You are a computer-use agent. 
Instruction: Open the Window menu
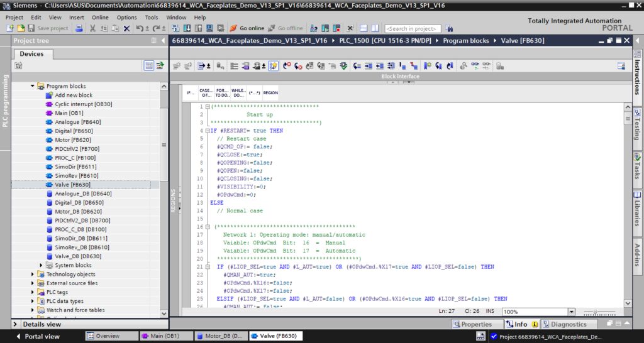[x=176, y=17]
